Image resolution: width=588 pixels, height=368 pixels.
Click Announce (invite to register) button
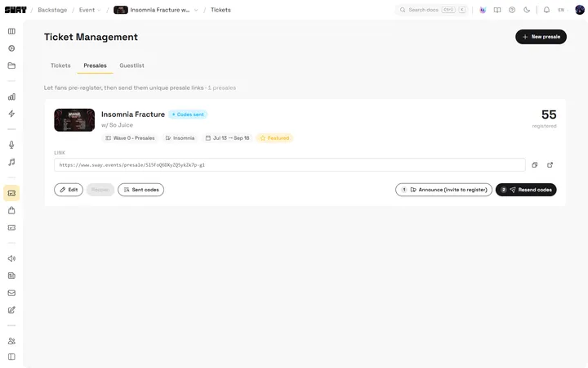pyautogui.click(x=443, y=190)
